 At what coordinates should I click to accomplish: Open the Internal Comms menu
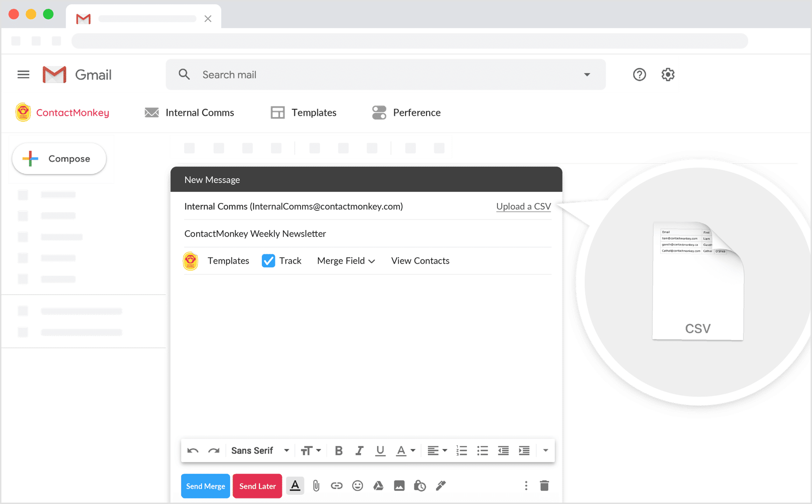click(x=189, y=112)
